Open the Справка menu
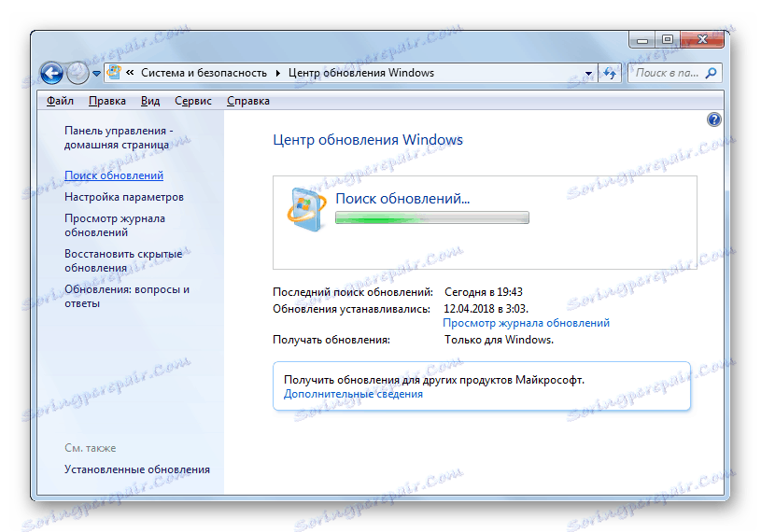761x532 pixels. 248,101
